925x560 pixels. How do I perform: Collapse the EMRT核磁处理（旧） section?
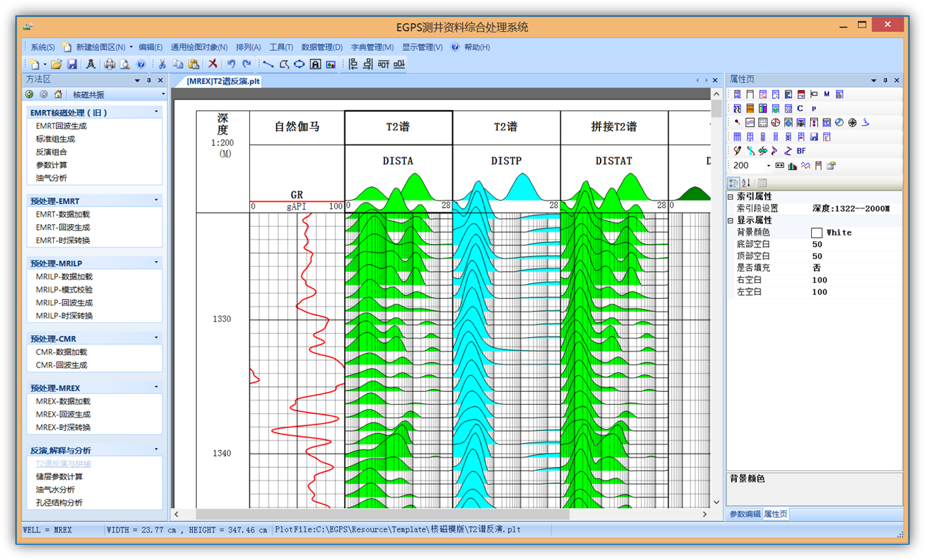pyautogui.click(x=156, y=112)
